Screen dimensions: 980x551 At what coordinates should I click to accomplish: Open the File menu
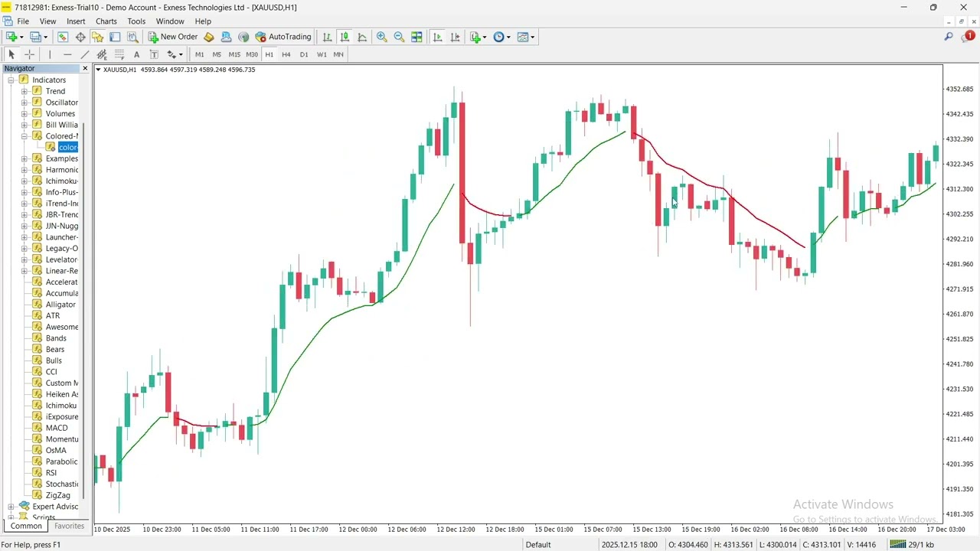tap(22, 21)
